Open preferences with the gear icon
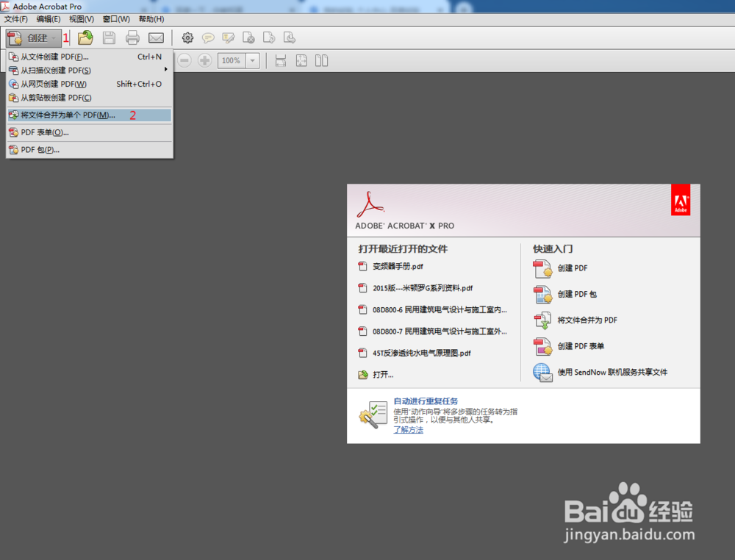Viewport: 735px width, 560px height. pos(187,38)
